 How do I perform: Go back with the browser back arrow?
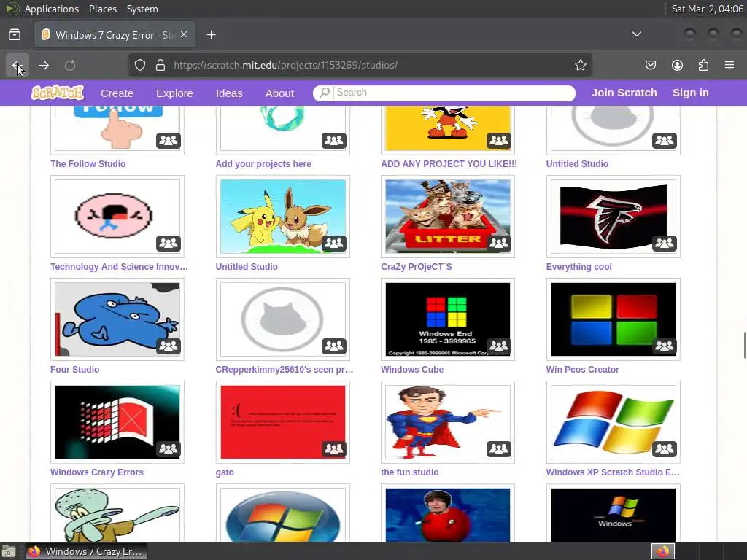[18, 65]
